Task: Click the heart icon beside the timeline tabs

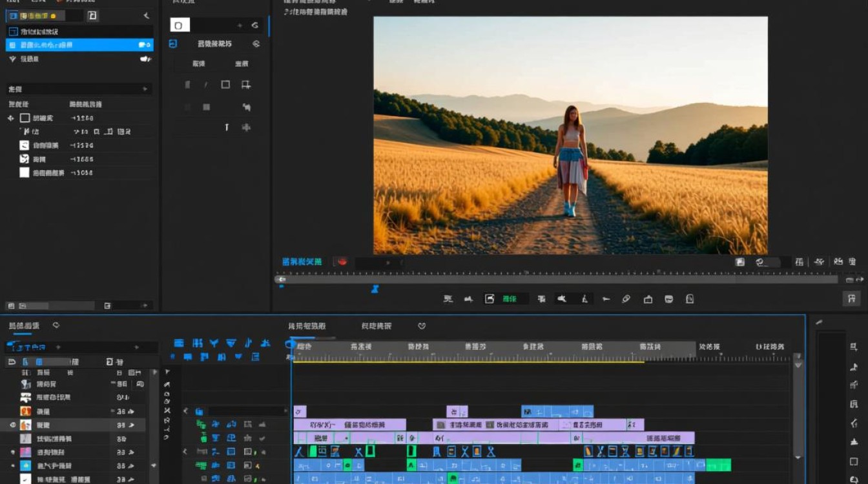Action: (422, 326)
